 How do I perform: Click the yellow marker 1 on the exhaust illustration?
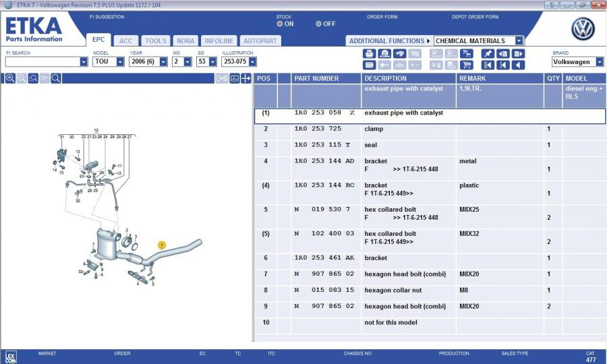[x=161, y=245]
